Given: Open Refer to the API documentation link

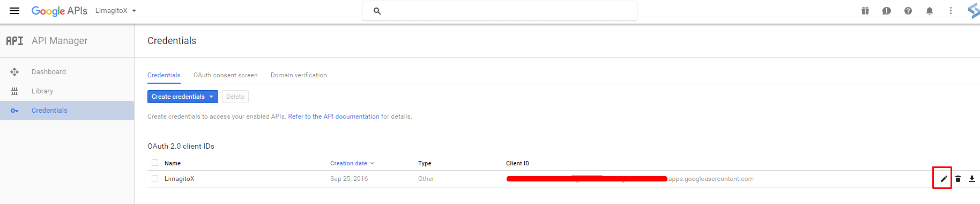Looking at the screenshot, I should (333, 116).
